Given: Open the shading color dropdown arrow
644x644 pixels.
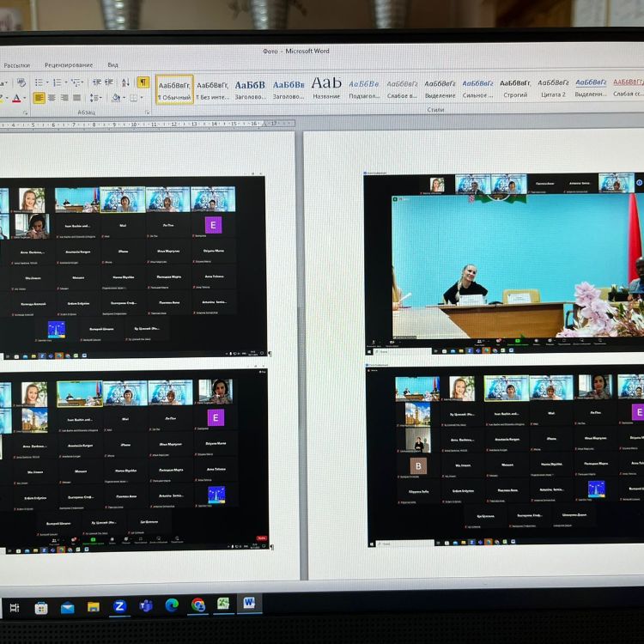Looking at the screenshot, I should click(124, 98).
